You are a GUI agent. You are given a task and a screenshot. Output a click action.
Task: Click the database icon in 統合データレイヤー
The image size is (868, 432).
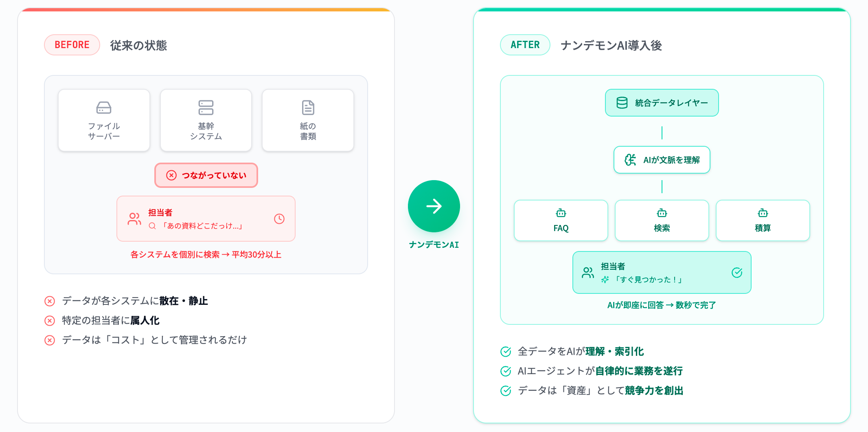pos(622,103)
